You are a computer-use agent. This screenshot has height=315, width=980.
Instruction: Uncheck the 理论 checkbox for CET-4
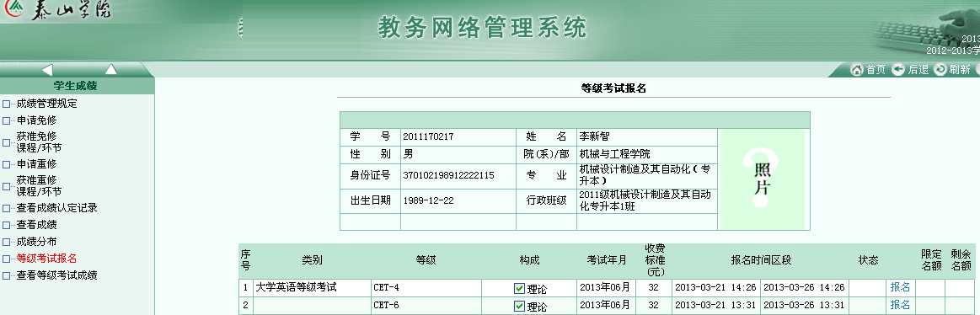[x=519, y=289]
